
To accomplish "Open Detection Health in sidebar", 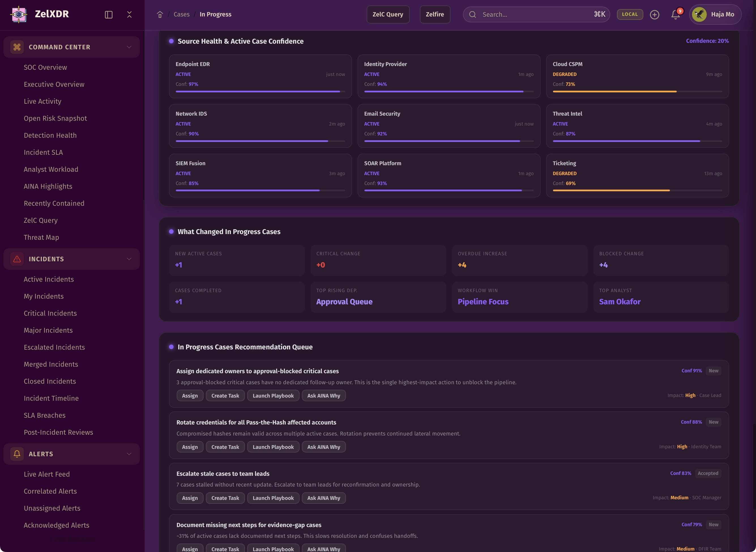I will pos(50,135).
